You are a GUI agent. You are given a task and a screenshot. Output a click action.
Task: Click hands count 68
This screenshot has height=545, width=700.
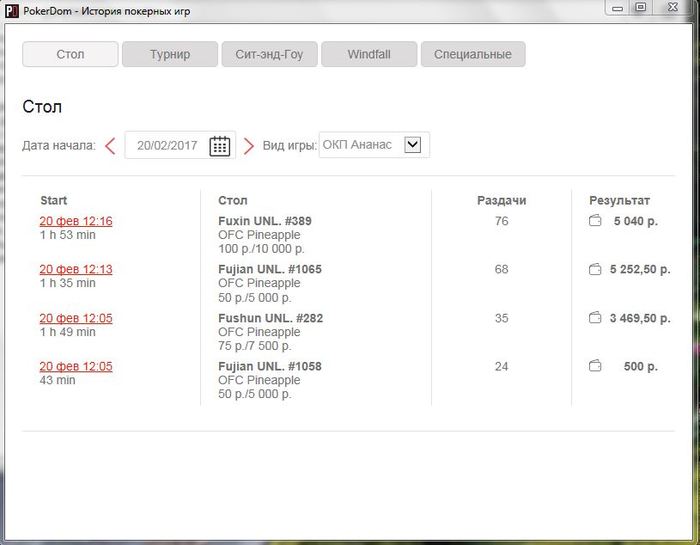501,269
